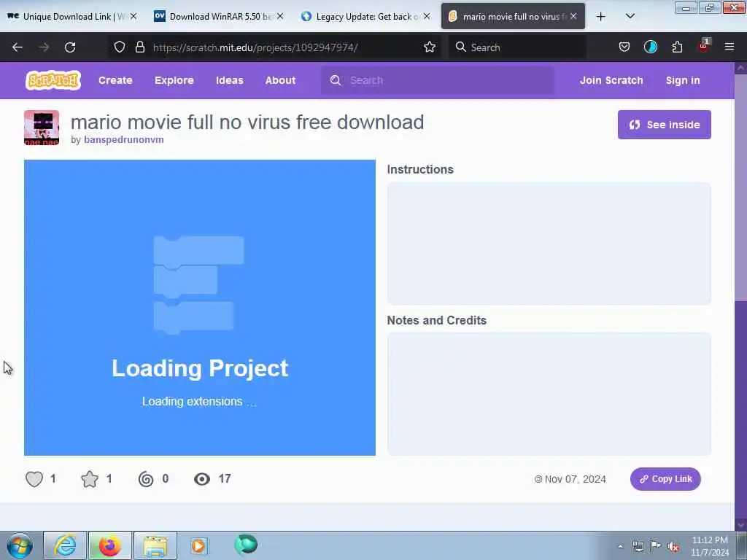Screen dimensions: 747x560
Task: Click the Loading Project player area
Action: [x=200, y=308]
